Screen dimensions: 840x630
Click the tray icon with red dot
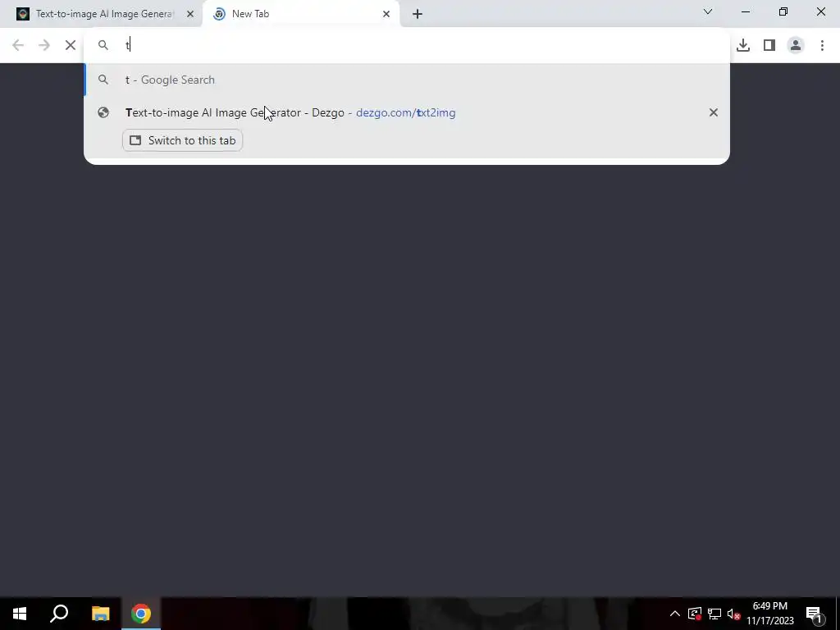pos(694,614)
